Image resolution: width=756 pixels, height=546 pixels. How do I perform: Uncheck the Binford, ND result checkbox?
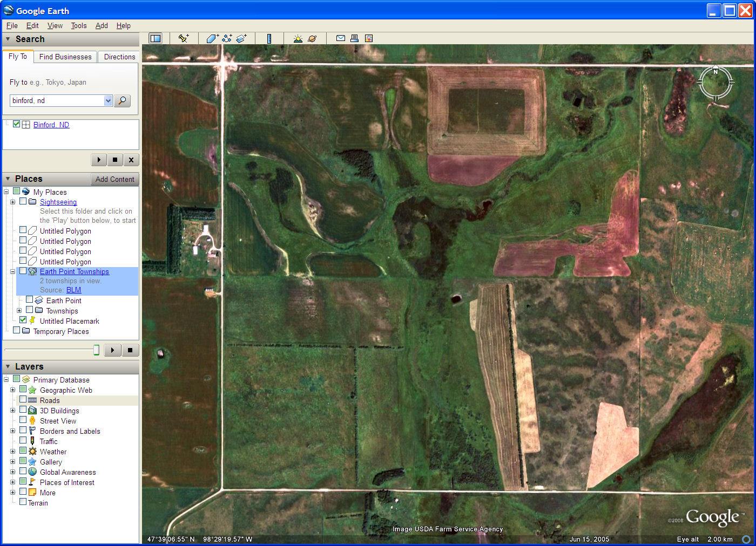16,124
